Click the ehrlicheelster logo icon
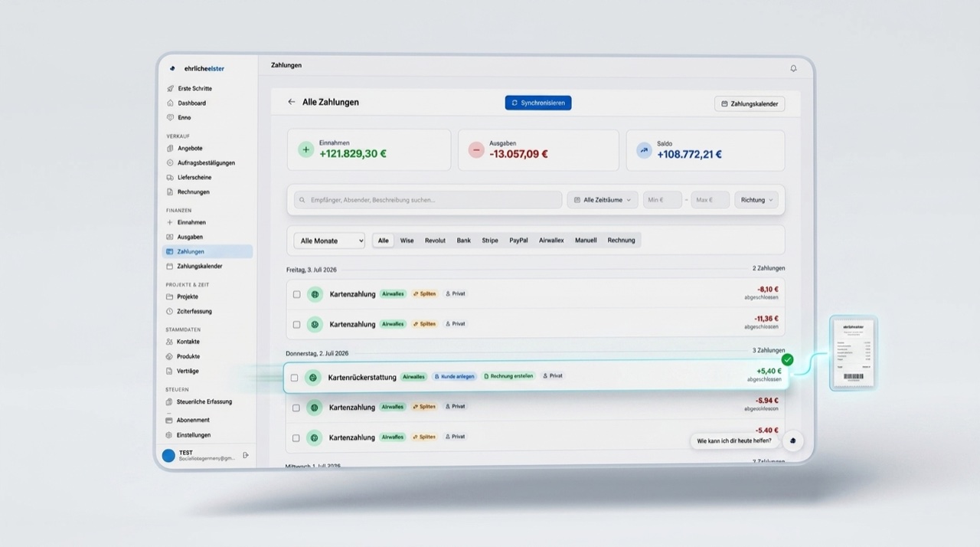980x547 pixels. [x=172, y=68]
